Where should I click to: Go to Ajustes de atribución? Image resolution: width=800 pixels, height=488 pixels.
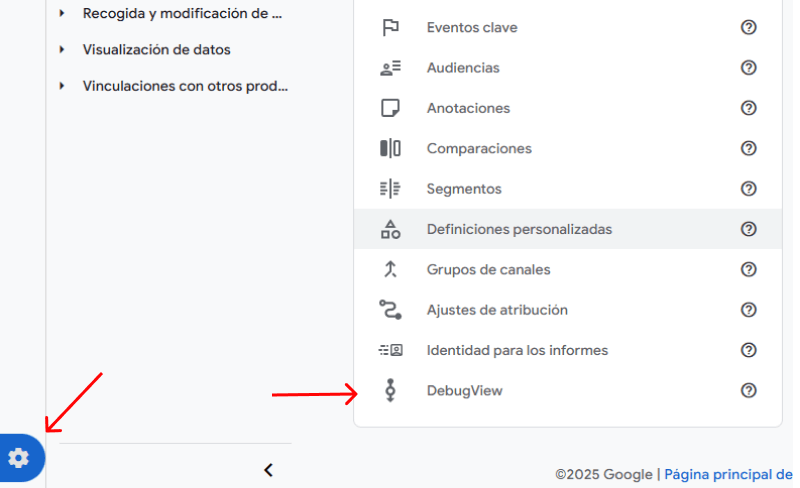(568, 309)
